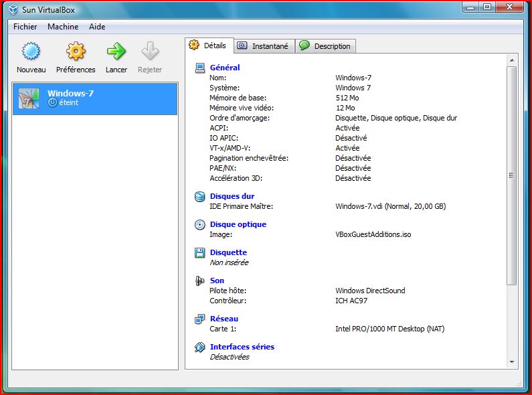The width and height of the screenshot is (532, 395).
Task: Click the 12 Mo video memory value
Action: click(345, 108)
